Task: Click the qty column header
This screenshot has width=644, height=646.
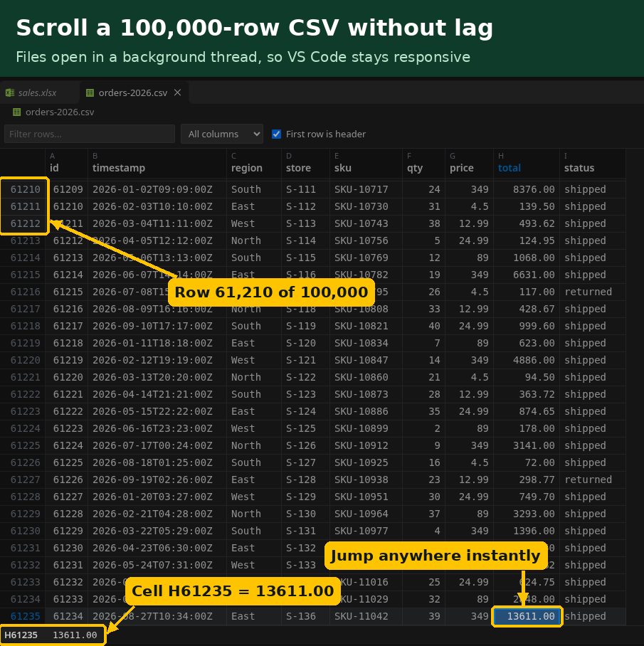Action: (423, 164)
